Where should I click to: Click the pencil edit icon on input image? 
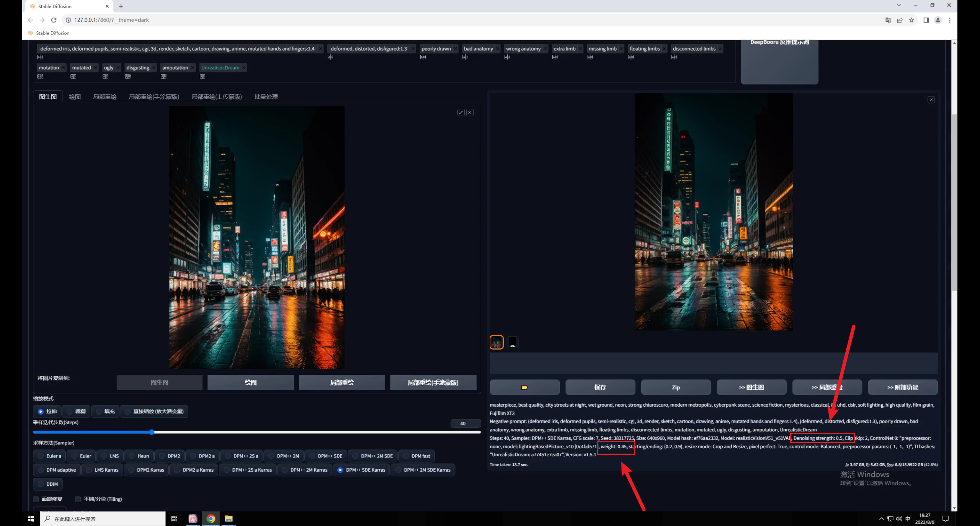click(x=461, y=113)
